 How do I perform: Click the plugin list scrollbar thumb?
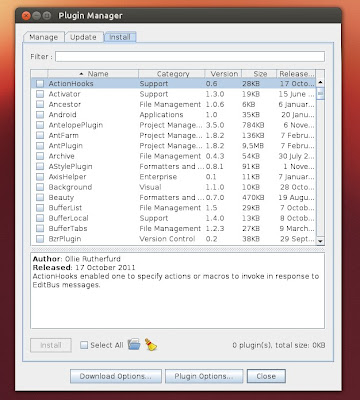click(320, 93)
